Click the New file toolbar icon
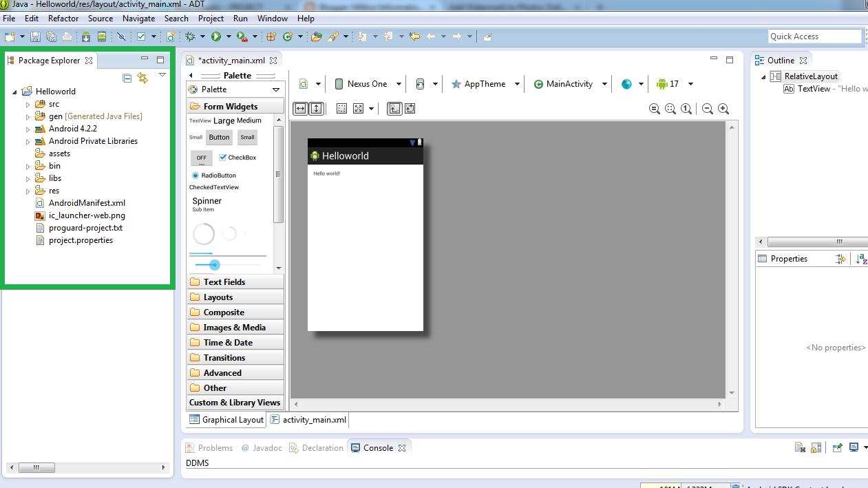868x488 pixels. [10, 36]
